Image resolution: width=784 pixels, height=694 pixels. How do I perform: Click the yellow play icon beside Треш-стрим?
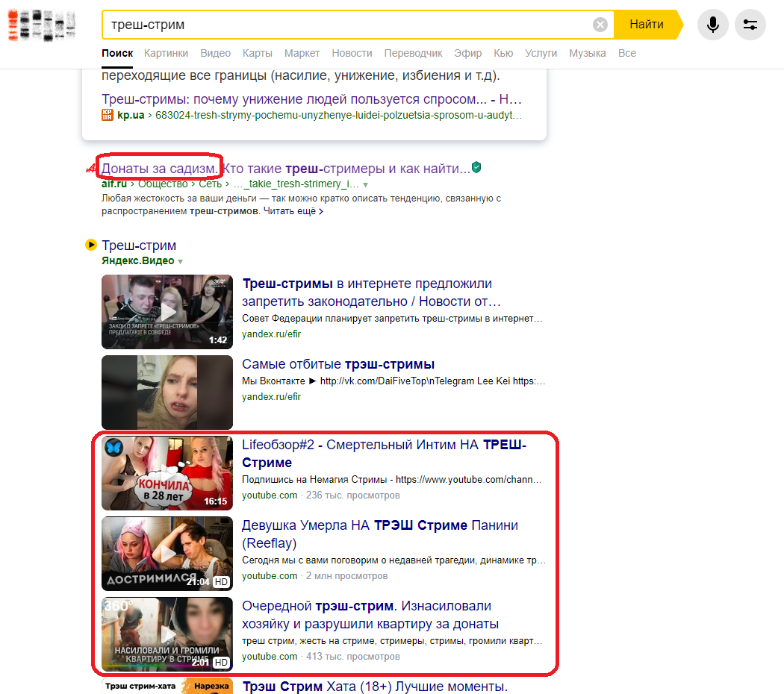tap(91, 245)
